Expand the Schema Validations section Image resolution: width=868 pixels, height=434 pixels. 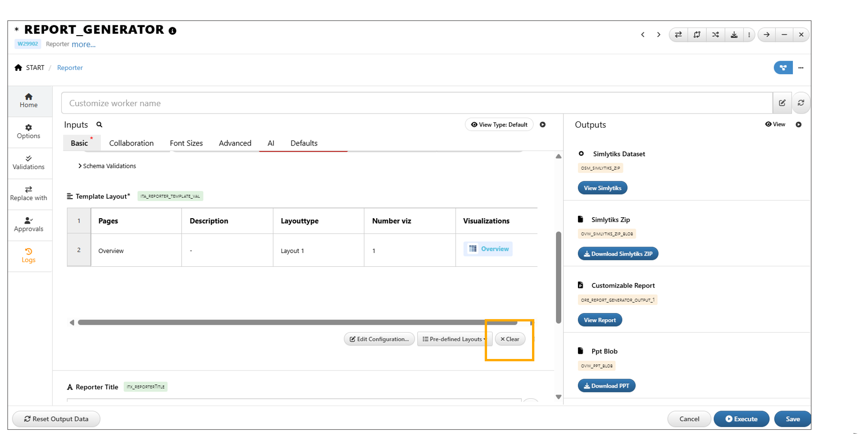click(107, 166)
